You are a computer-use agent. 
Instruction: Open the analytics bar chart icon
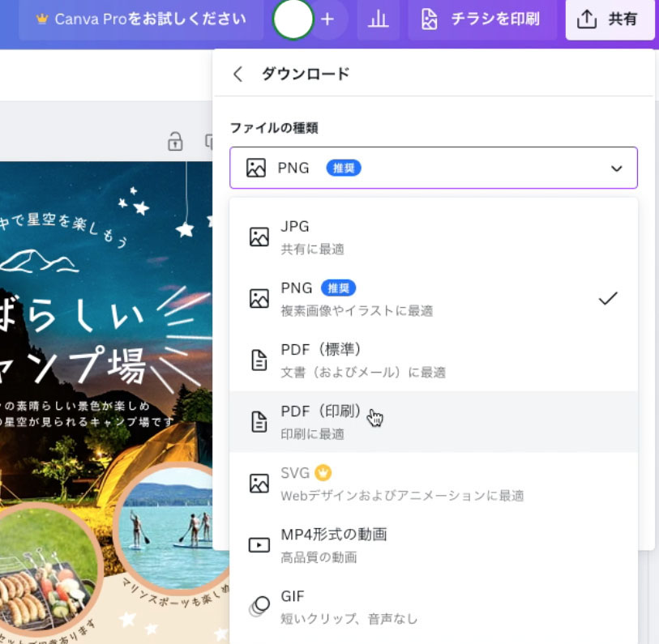click(378, 19)
